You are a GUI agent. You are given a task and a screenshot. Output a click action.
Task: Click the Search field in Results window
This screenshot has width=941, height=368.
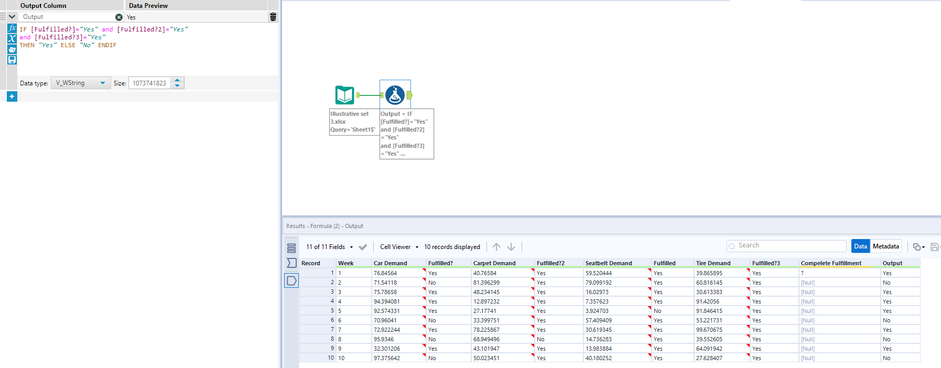click(787, 246)
